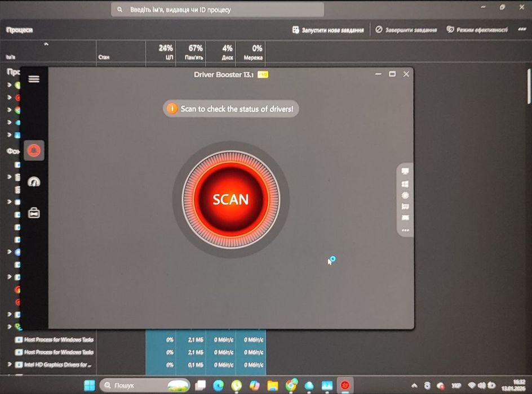Click the monitor icon in the right device panel

point(405,171)
